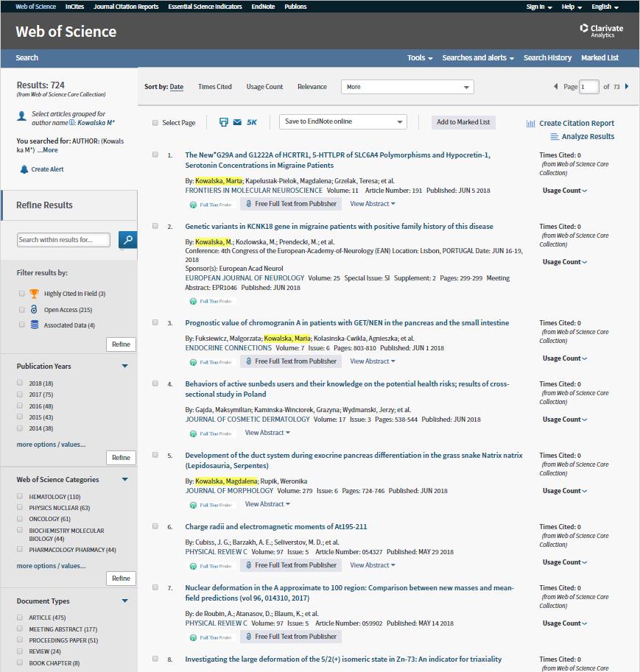Expand Usage Count for result 1
The image size is (640, 672).
(564, 191)
